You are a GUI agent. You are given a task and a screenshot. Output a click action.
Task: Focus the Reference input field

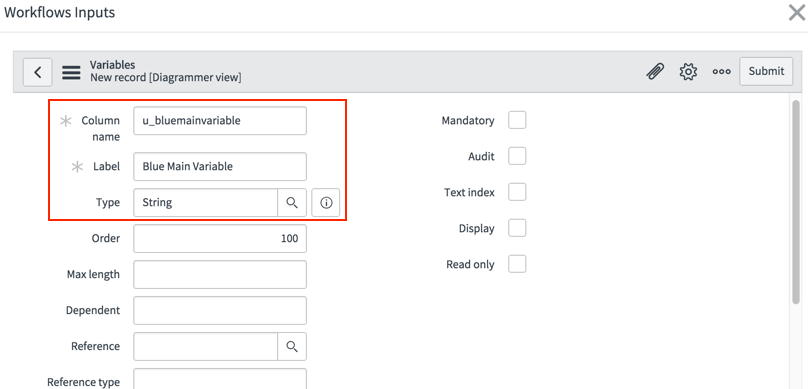(x=206, y=346)
